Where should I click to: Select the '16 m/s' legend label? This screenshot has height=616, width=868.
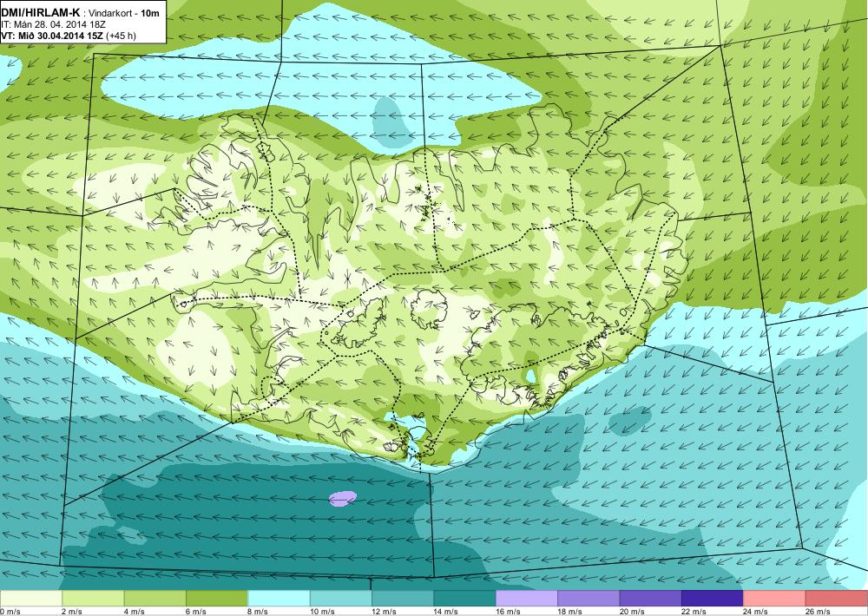pos(508,611)
